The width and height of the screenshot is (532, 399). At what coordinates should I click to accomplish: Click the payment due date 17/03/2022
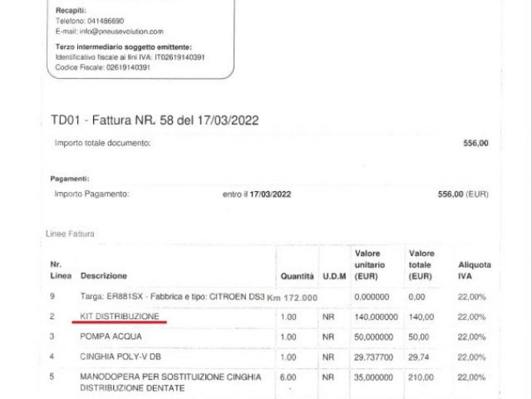tap(270, 194)
